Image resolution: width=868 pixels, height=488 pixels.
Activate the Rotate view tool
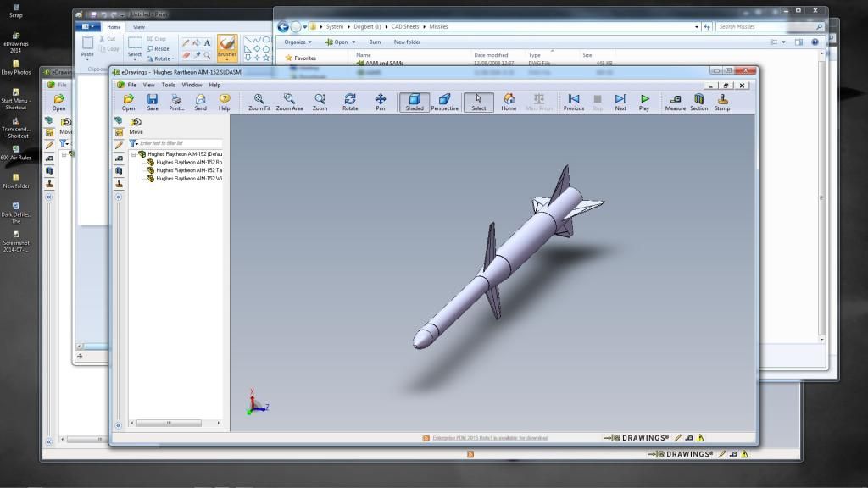click(350, 103)
